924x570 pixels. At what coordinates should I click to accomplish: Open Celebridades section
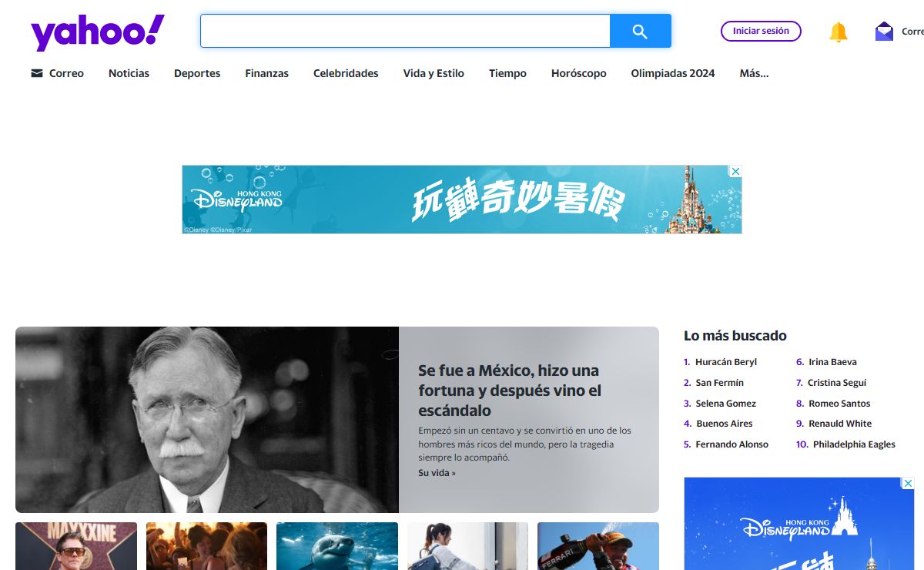(346, 73)
